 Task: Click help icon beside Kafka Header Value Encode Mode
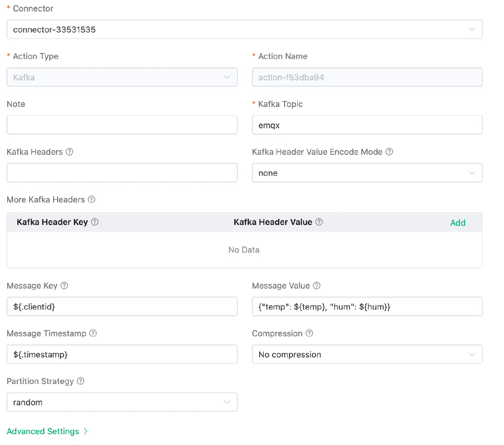tap(389, 152)
